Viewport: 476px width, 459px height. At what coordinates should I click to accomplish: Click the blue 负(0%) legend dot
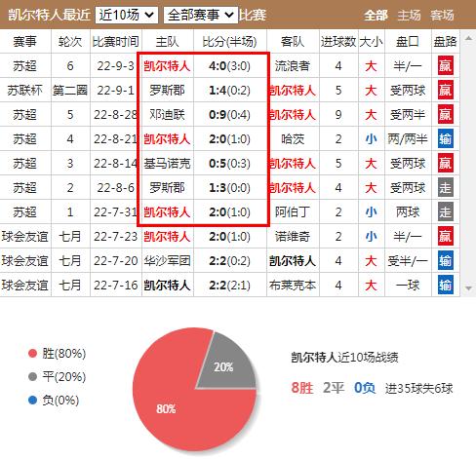click(x=32, y=401)
